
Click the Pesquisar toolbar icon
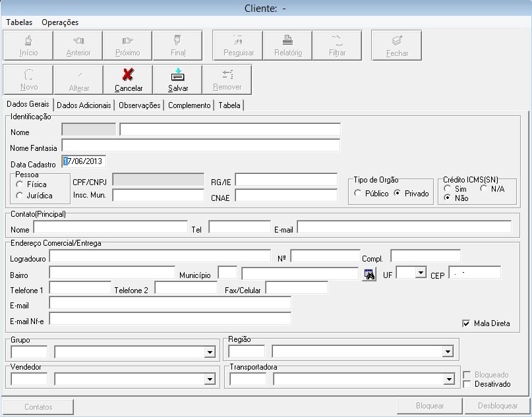pos(238,40)
